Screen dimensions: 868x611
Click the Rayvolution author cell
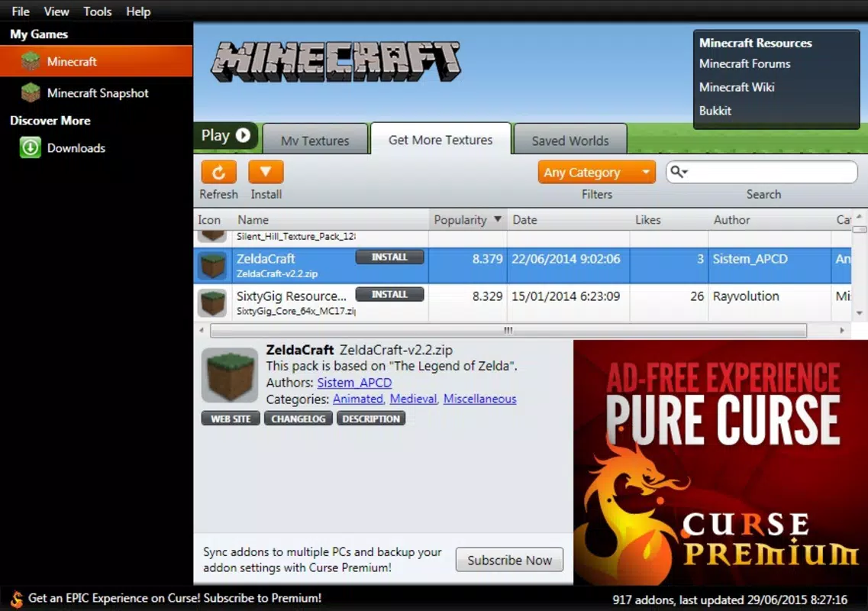point(746,296)
